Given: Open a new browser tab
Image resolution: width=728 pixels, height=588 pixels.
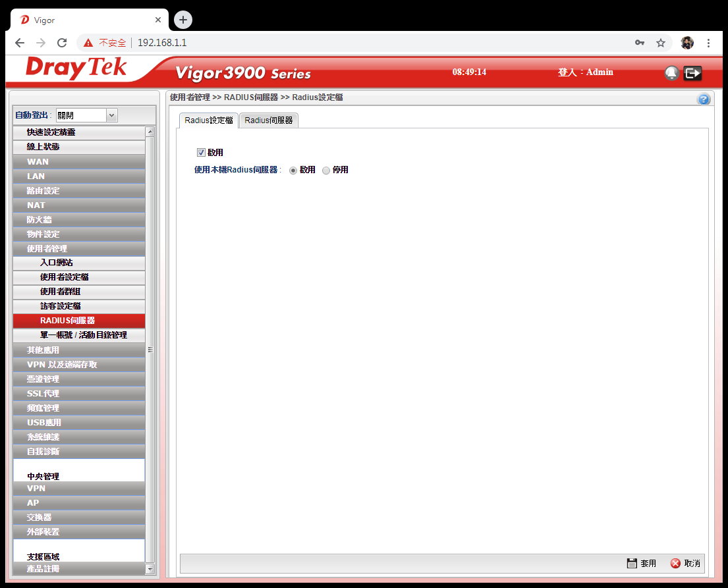Looking at the screenshot, I should (x=183, y=20).
